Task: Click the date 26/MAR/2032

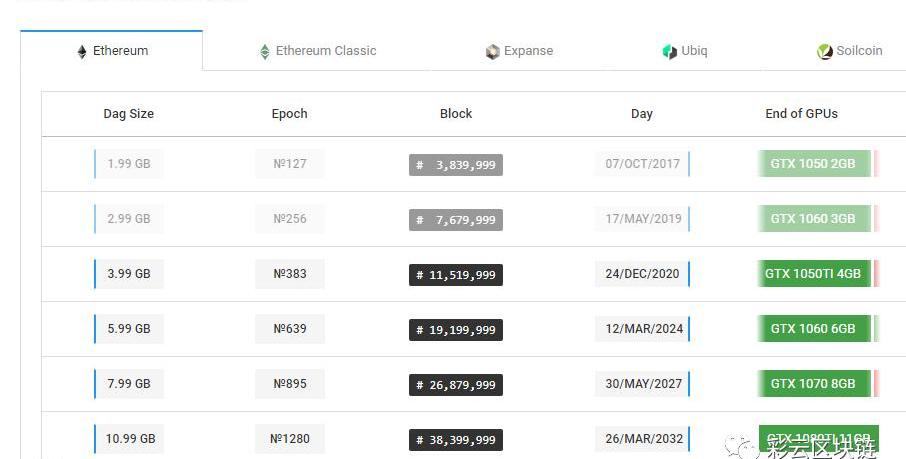Action: pos(643,438)
